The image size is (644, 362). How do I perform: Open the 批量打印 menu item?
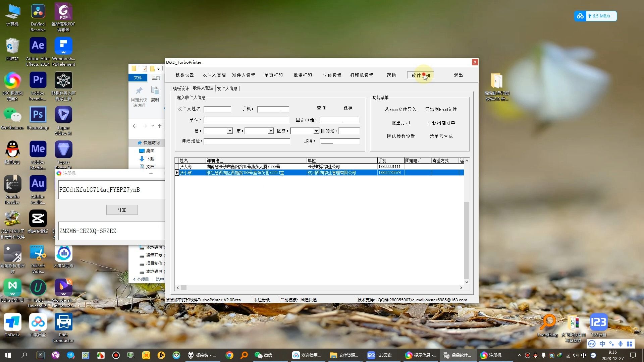pos(303,75)
